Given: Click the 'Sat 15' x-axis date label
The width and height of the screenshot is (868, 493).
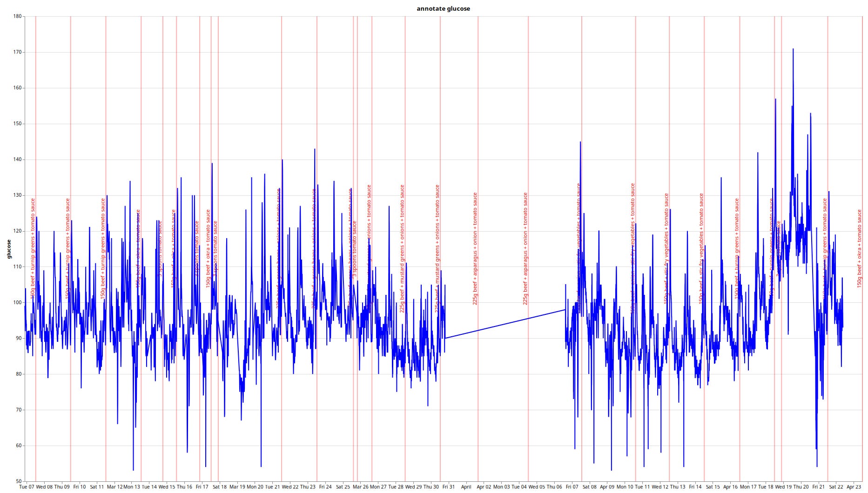Looking at the screenshot, I should [x=713, y=487].
